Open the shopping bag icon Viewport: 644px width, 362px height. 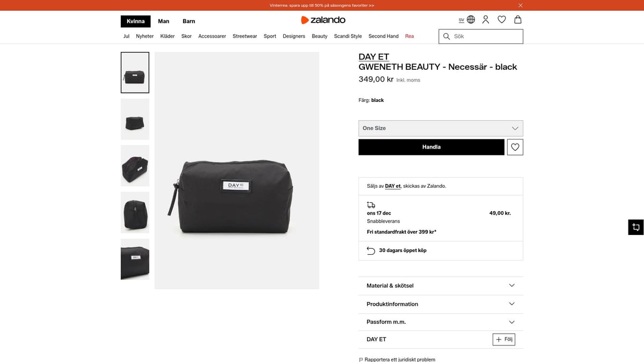click(x=517, y=19)
